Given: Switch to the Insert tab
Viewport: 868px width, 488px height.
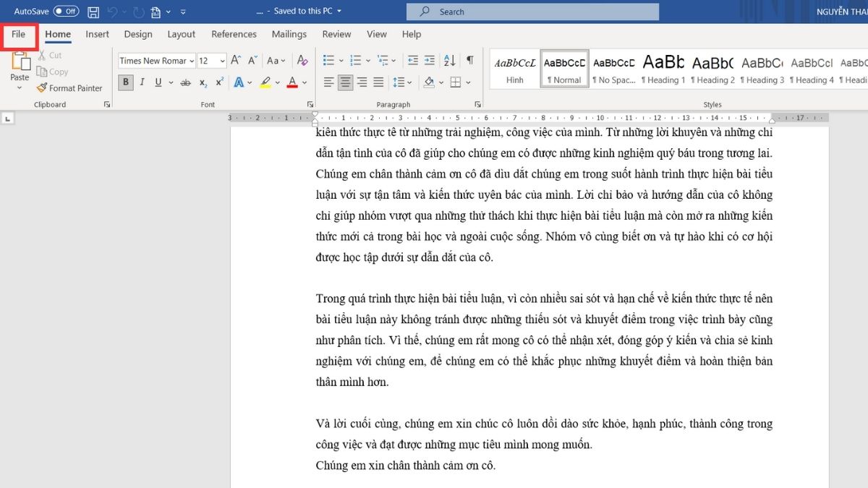Looking at the screenshot, I should pos(97,34).
